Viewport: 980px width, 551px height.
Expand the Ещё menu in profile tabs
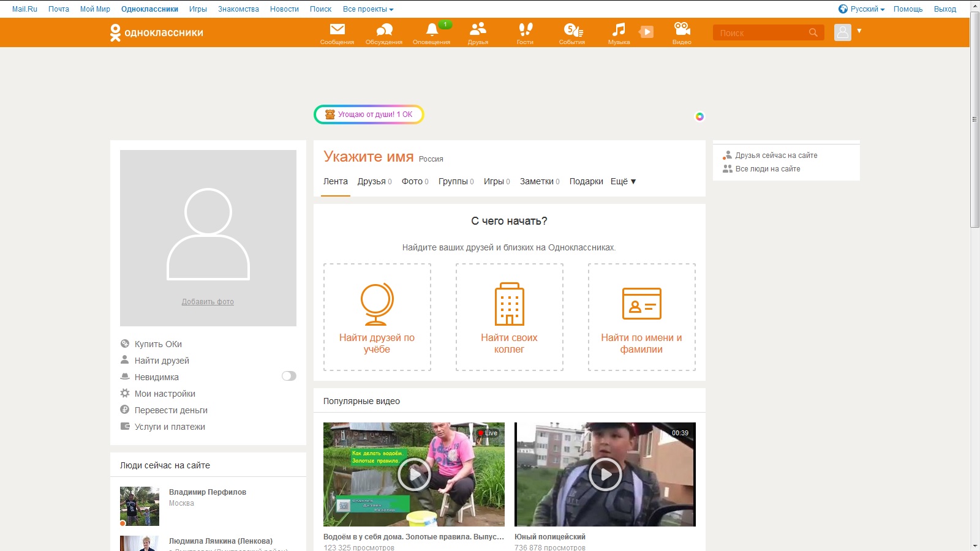(x=624, y=181)
